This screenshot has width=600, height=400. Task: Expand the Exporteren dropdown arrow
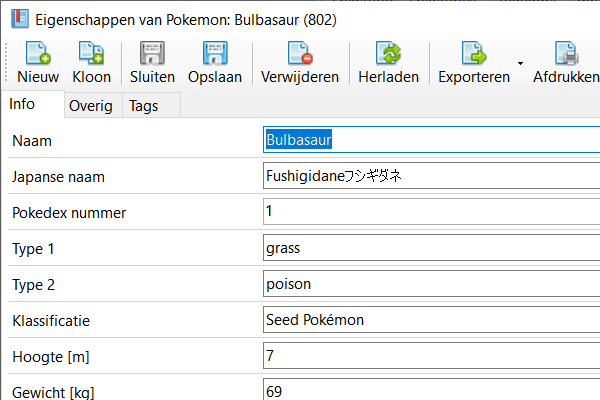point(520,64)
